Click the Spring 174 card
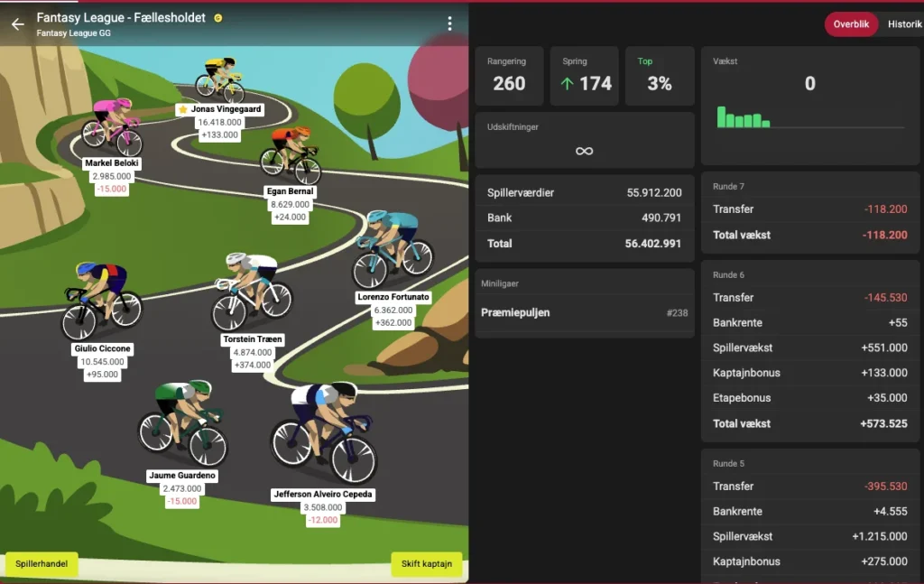The width and height of the screenshot is (924, 584). (x=584, y=76)
